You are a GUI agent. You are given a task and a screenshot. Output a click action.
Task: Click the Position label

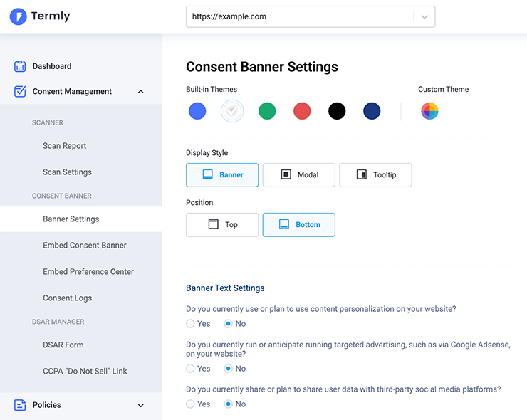point(199,203)
